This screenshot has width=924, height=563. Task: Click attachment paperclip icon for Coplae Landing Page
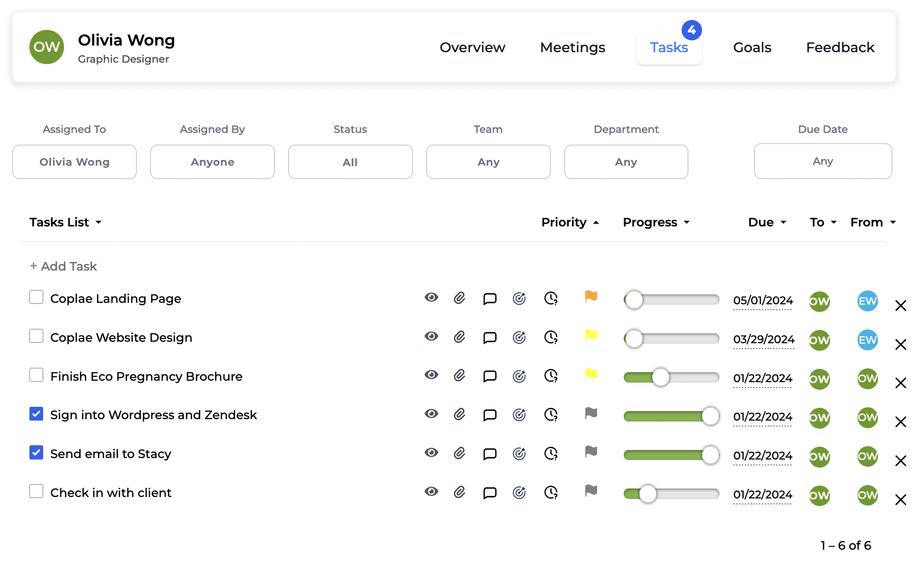click(459, 298)
